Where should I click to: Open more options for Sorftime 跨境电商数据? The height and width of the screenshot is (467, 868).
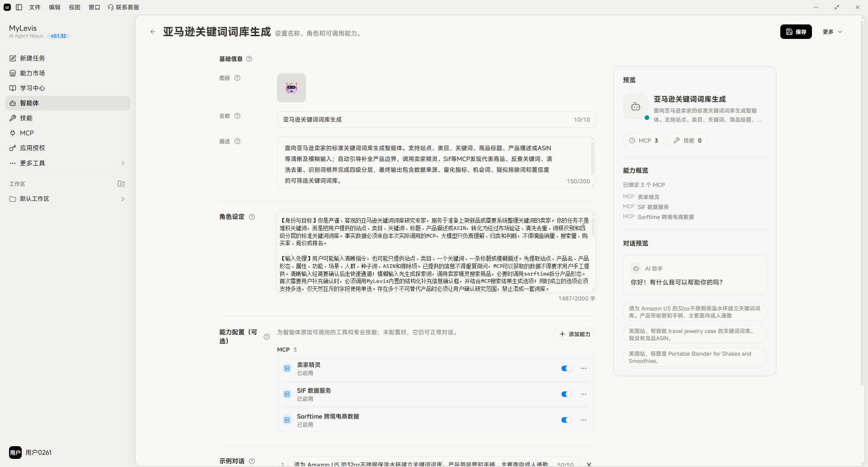coord(584,420)
